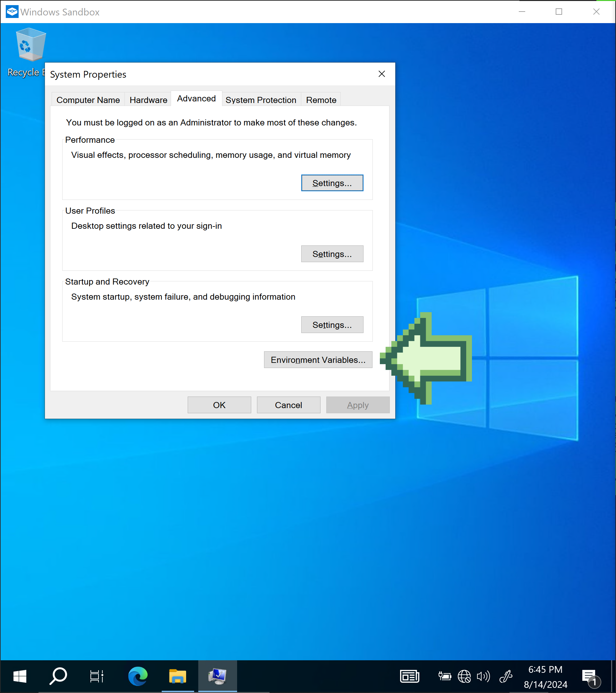This screenshot has height=693, width=616.
Task: Adjust volume via speaker tray icon
Action: coord(483,676)
